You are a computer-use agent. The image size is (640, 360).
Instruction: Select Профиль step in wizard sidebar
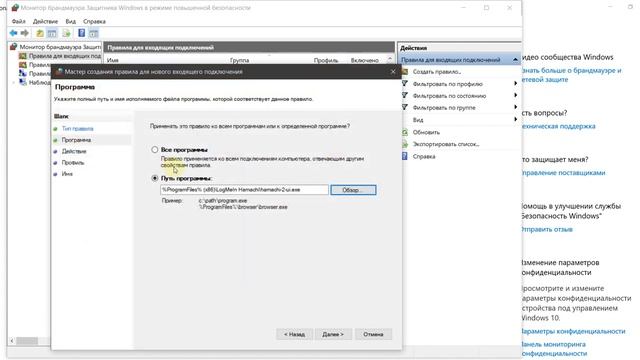coord(73,163)
